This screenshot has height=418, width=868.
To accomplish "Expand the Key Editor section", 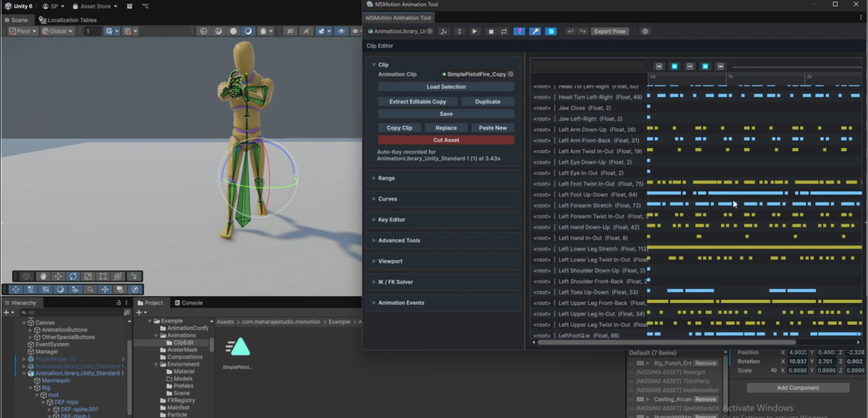I will point(374,220).
